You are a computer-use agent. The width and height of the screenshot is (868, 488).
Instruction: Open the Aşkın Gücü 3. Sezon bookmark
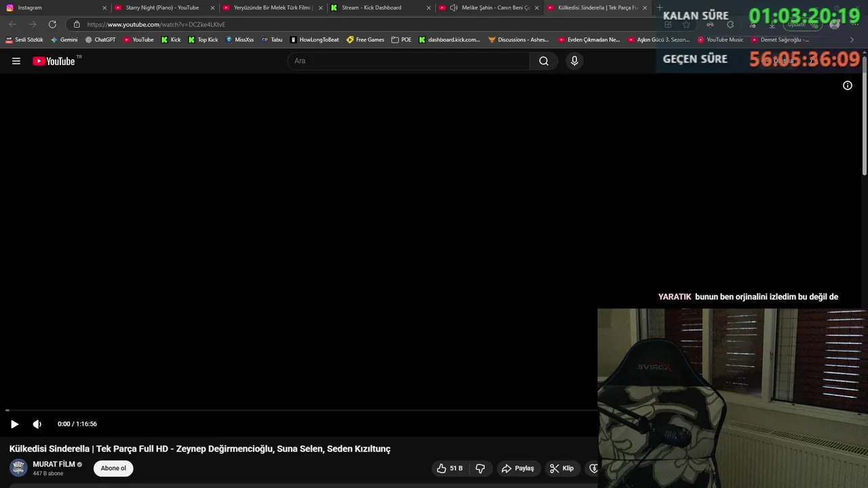(x=658, y=40)
